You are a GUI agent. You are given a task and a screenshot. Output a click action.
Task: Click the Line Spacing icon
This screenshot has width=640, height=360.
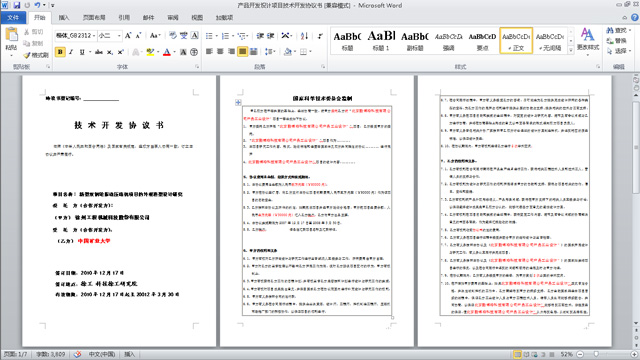(x=268, y=52)
